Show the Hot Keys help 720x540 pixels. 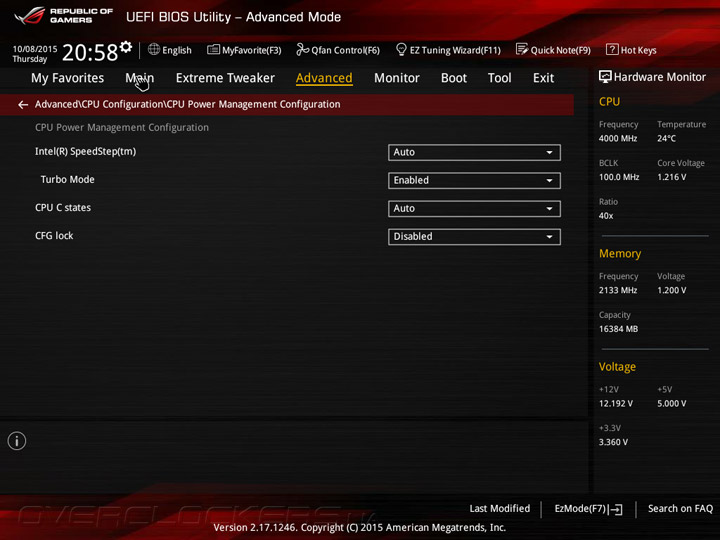click(631, 50)
